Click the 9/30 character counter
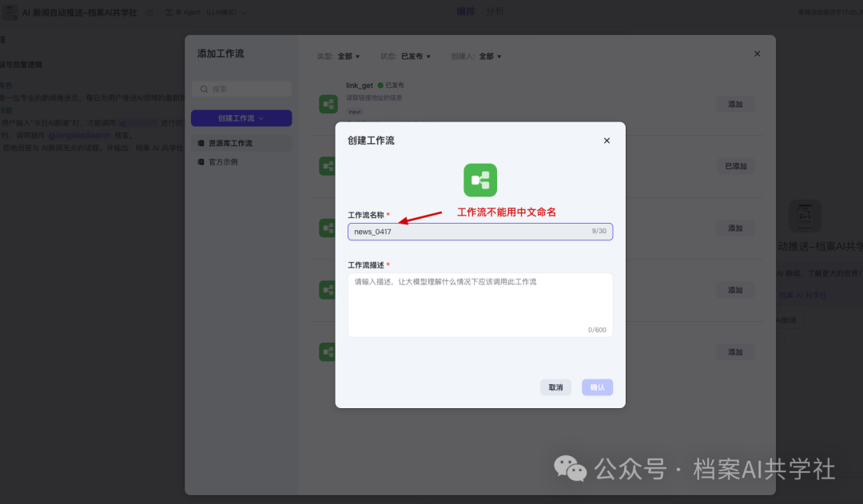Screen dimensions: 863x504 [x=599, y=231]
